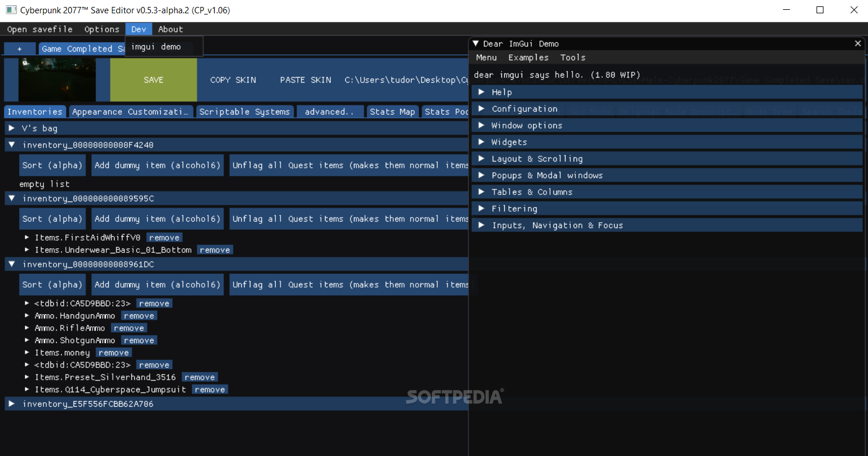Expand Items.Q114_Cyberspace_Jumpsuit node
The height and width of the screenshot is (456, 868).
coord(27,389)
